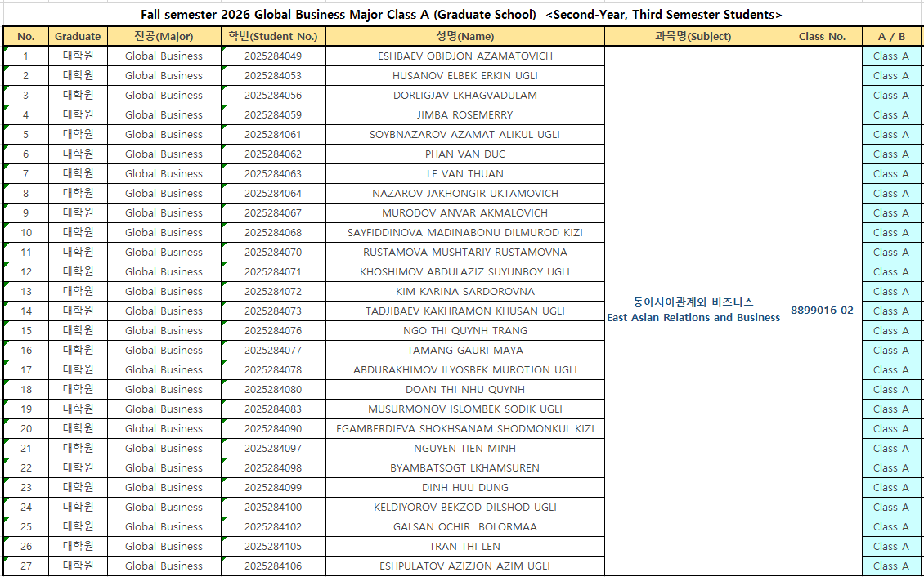Select the name TRAN THI LEN
The height and width of the screenshot is (577, 924).
tap(465, 547)
